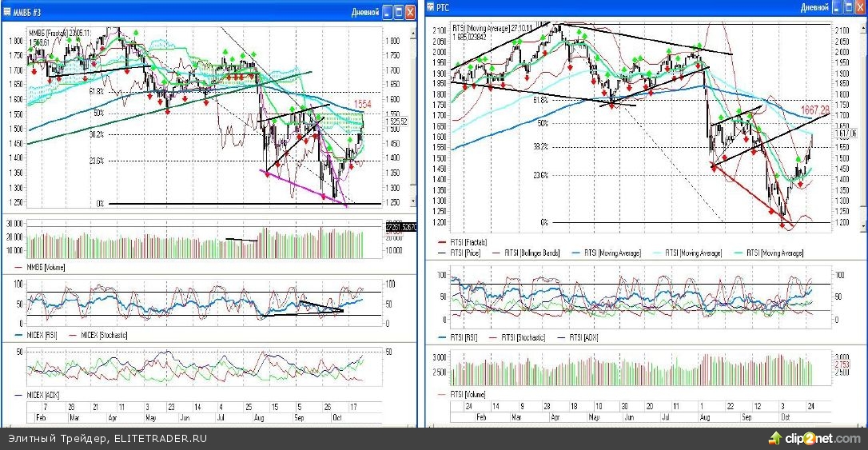
Task: Click the red 1554 price label
Action: coord(364,105)
